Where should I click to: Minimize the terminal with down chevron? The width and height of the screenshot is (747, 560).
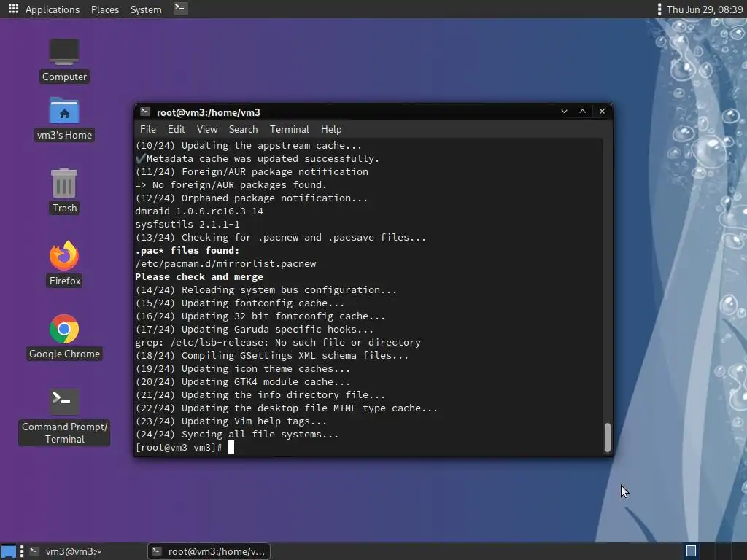564,112
